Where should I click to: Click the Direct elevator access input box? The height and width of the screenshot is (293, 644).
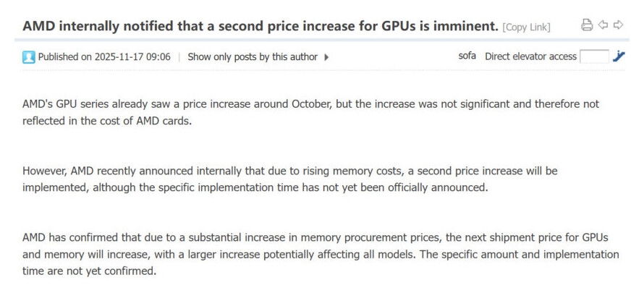[594, 56]
